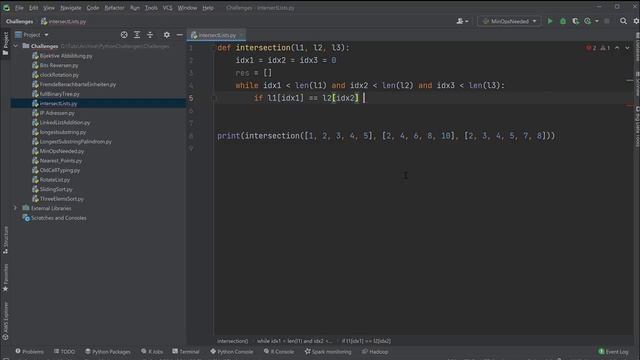Open the MinOpsNeeded run configuration dropdown
This screenshot has height=360, width=640.
(509, 21)
